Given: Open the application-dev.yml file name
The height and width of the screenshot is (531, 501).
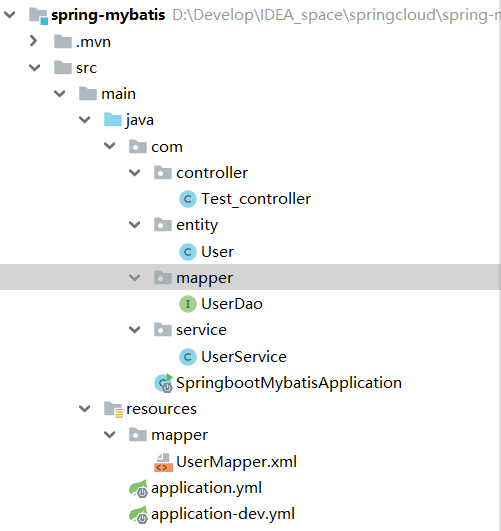Looking at the screenshot, I should point(223,514).
